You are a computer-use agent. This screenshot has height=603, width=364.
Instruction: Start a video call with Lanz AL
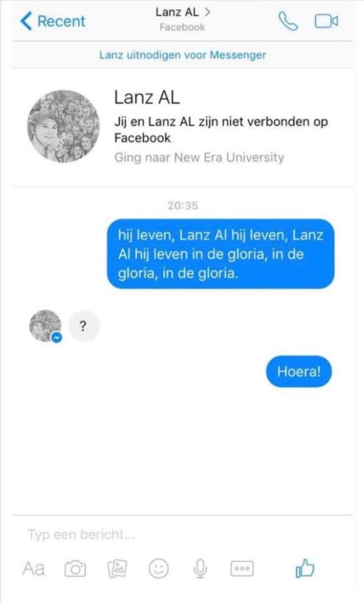click(x=326, y=21)
